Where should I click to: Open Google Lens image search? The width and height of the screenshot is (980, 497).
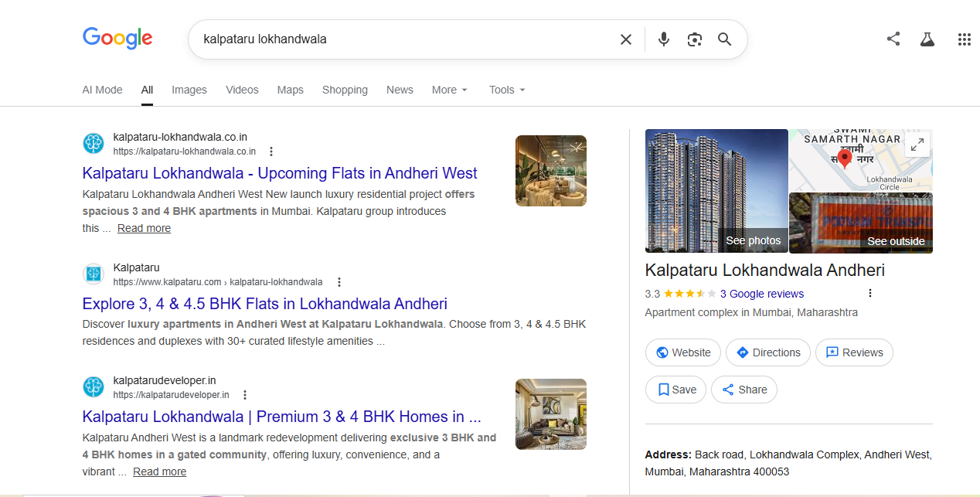694,39
